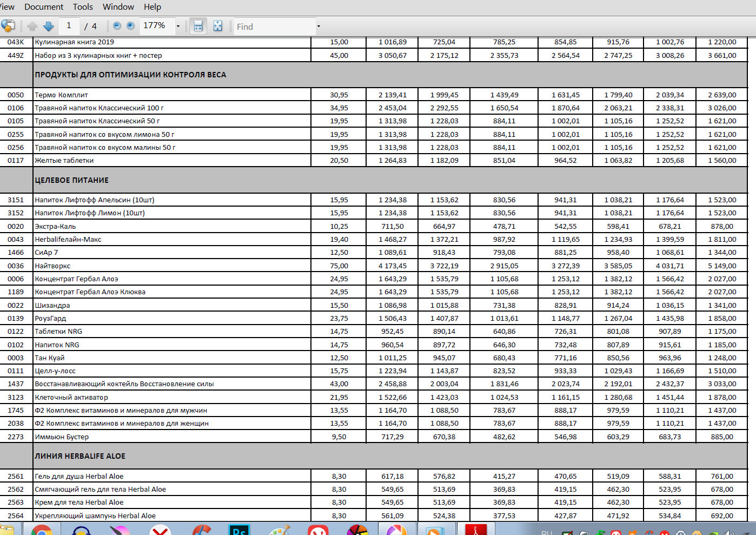Click the price '3 661,00' in first rows

[x=722, y=55]
